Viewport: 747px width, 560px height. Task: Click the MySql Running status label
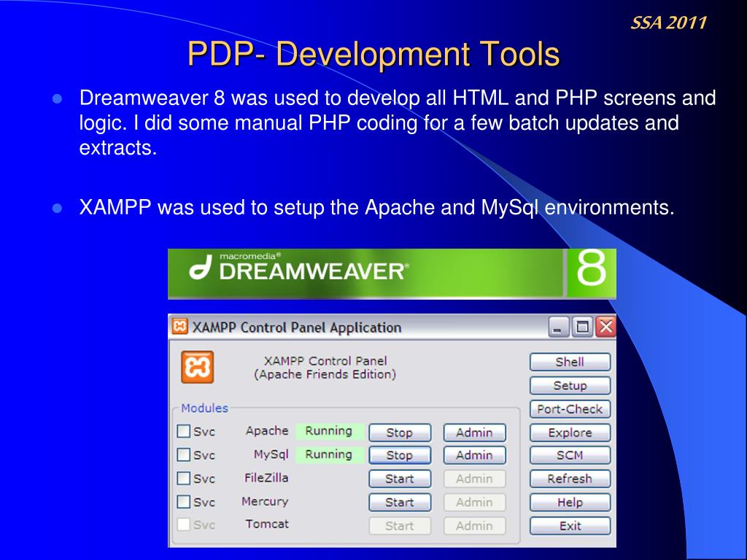coord(329,454)
